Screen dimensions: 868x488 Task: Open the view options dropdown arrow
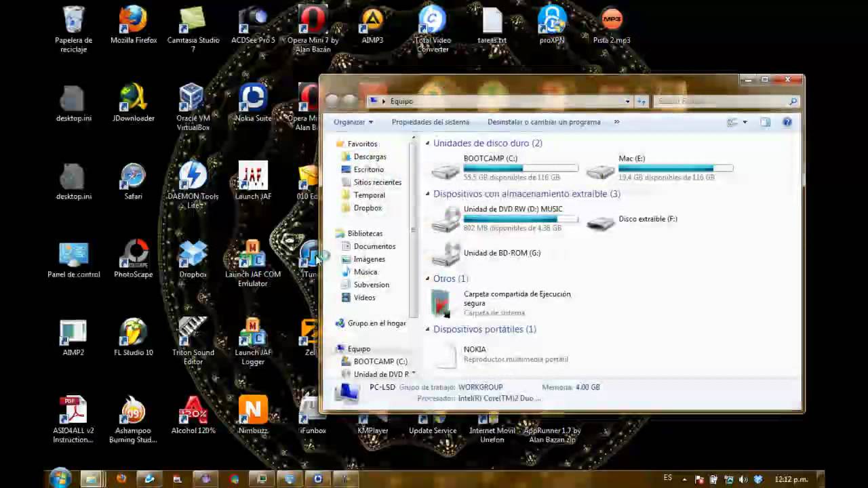click(745, 122)
